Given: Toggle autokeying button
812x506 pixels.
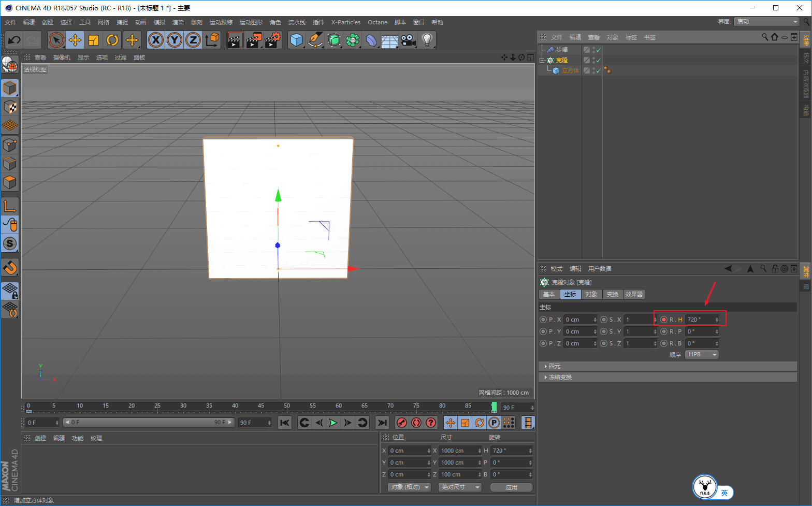Looking at the screenshot, I should click(x=416, y=423).
